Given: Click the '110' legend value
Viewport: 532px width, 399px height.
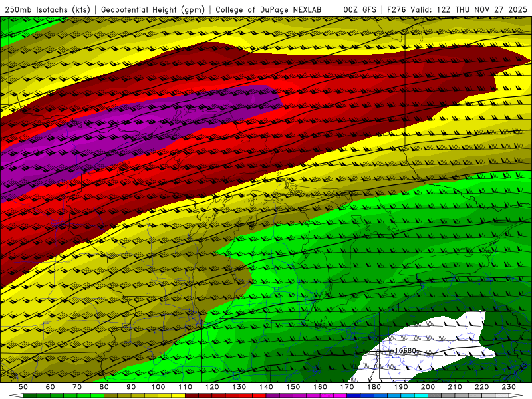Looking at the screenshot, I should [186, 387].
